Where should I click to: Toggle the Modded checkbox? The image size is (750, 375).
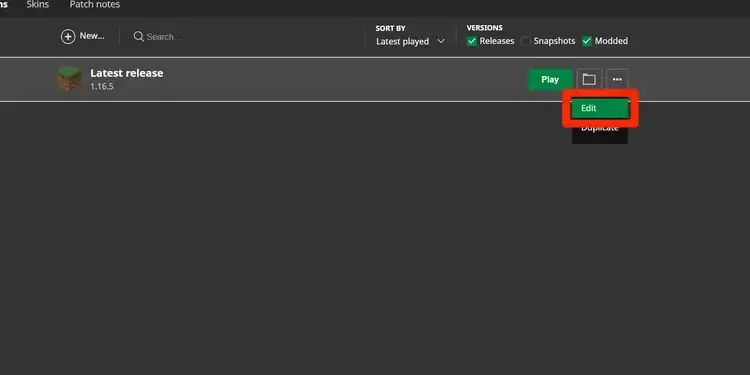click(587, 41)
